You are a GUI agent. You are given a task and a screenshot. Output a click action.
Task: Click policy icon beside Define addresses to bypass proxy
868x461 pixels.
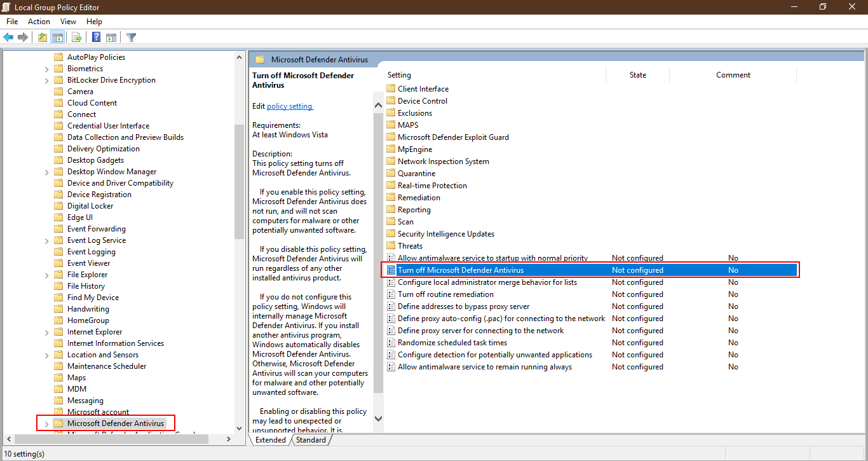(x=391, y=306)
